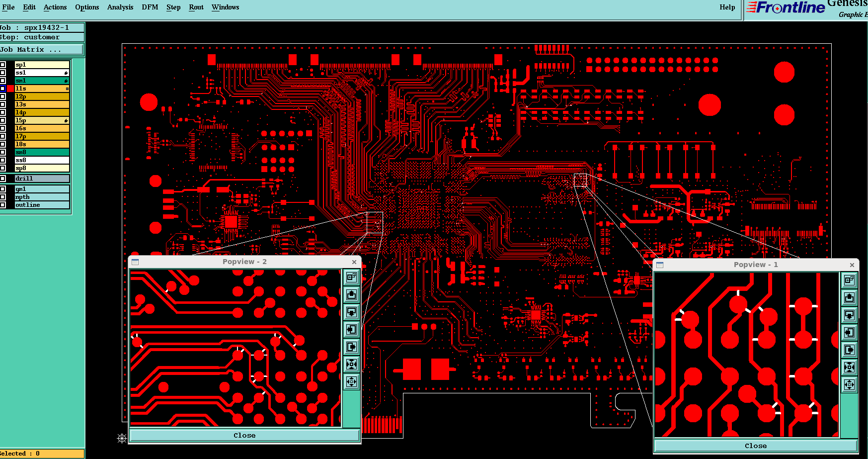This screenshot has width=868, height=459.
Task: Open the Analysis menu
Action: (x=120, y=7)
